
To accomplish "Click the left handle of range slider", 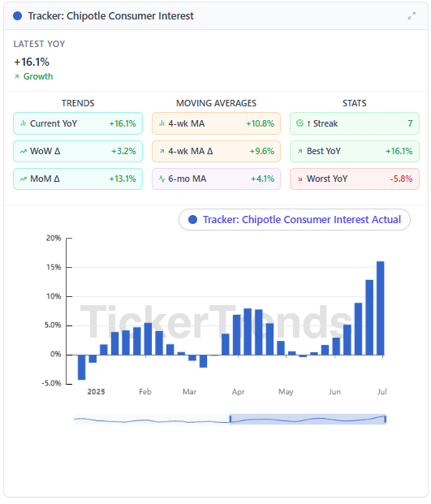I will 231,419.
